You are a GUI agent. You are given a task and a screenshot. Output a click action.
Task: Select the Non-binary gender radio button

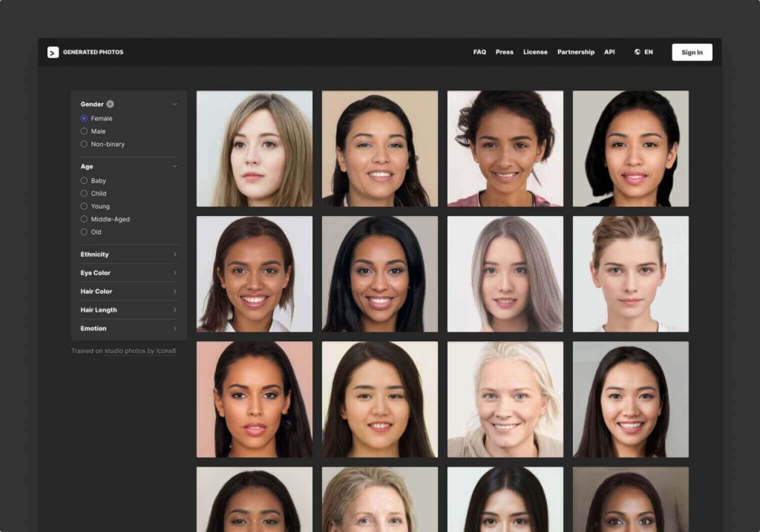coord(84,144)
